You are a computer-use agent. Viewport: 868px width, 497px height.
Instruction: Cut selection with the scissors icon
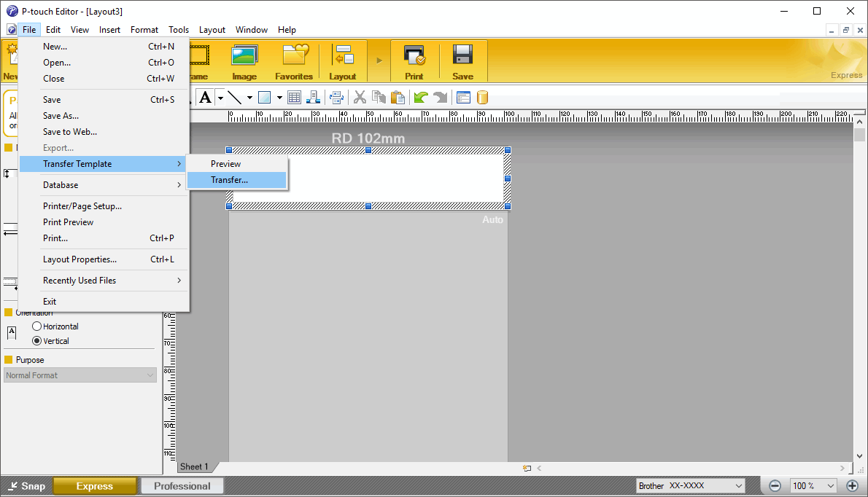pos(360,98)
